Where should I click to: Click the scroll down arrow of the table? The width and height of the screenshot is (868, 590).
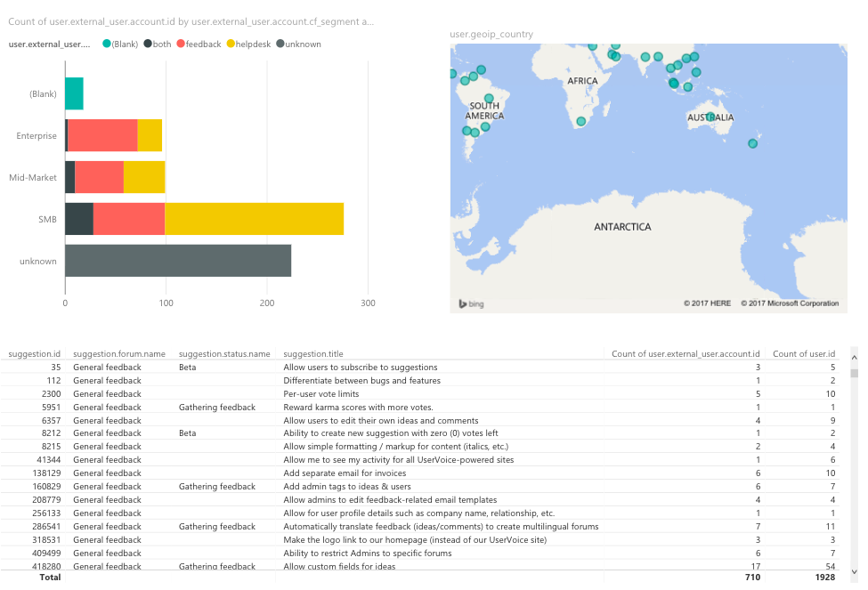(x=855, y=570)
